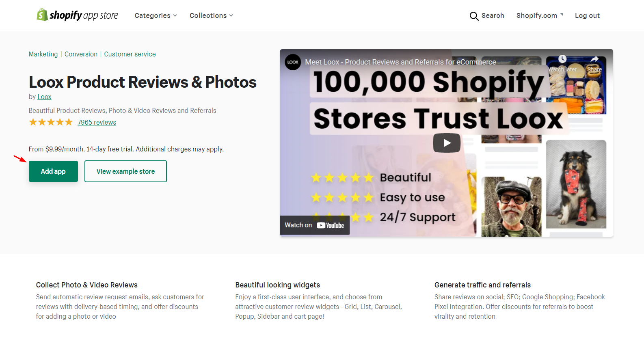Click the Log out link
644x339 pixels.
[x=587, y=15]
